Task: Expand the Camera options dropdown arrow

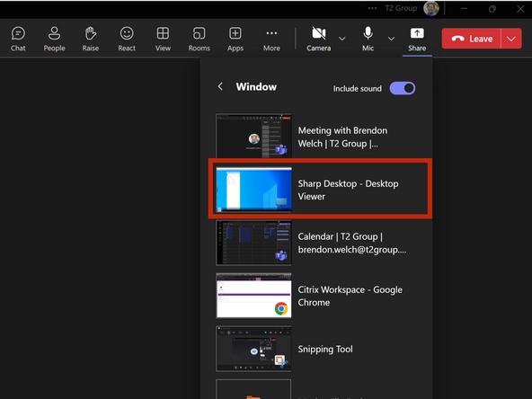Action: [342, 39]
